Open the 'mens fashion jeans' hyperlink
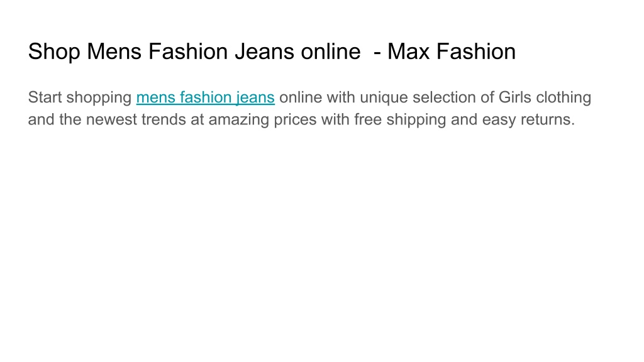Image resolution: width=644 pixels, height=362 pixels. 206,97
